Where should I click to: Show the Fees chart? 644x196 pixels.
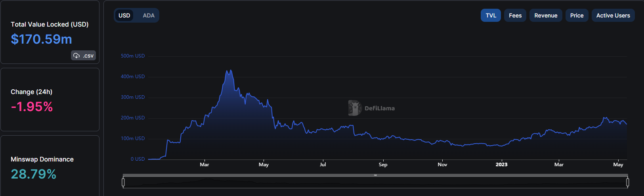(515, 15)
